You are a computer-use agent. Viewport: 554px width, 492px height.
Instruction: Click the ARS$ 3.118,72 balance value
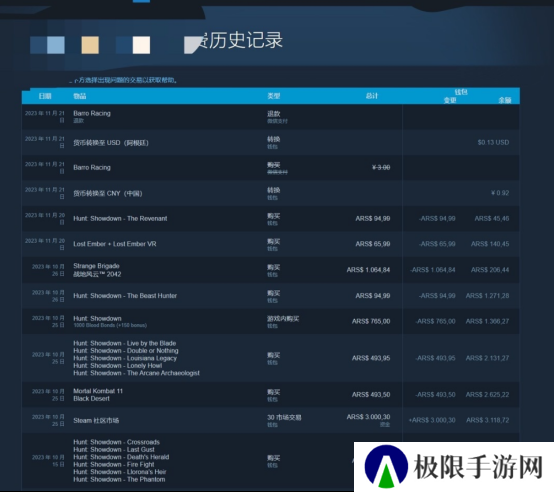pos(488,420)
